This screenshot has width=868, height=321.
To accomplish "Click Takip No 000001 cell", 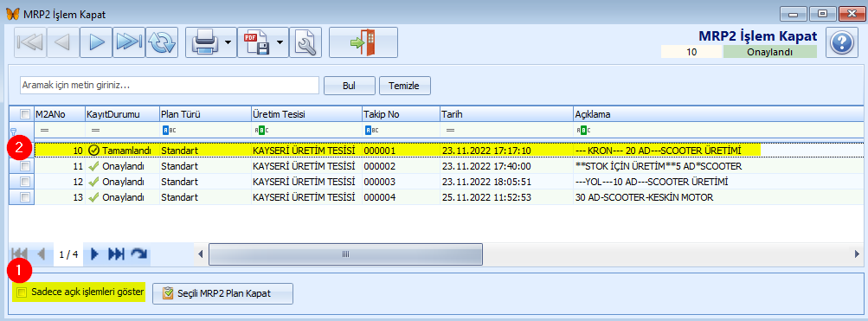I will 401,150.
